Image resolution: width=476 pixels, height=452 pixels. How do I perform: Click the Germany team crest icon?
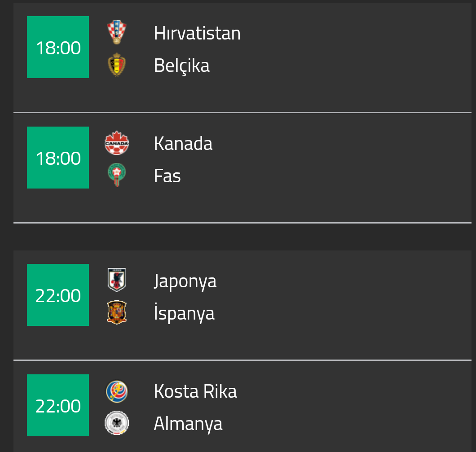tap(117, 423)
